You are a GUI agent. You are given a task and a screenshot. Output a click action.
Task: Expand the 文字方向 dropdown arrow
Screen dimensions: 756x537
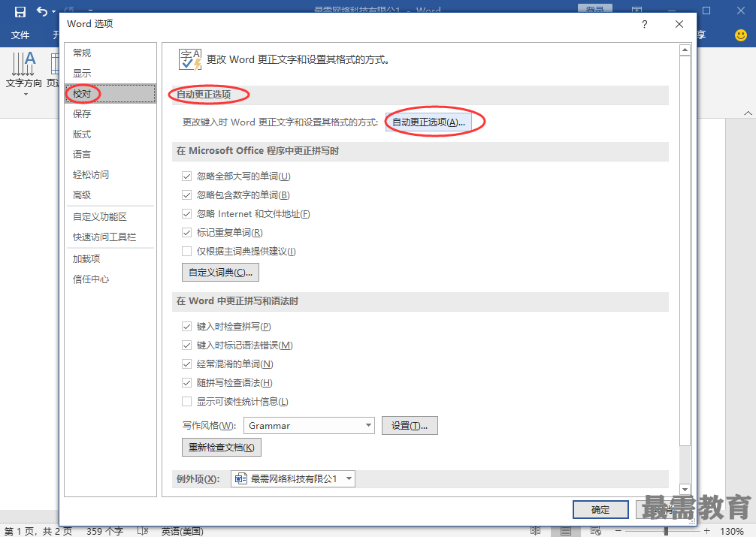(x=26, y=94)
